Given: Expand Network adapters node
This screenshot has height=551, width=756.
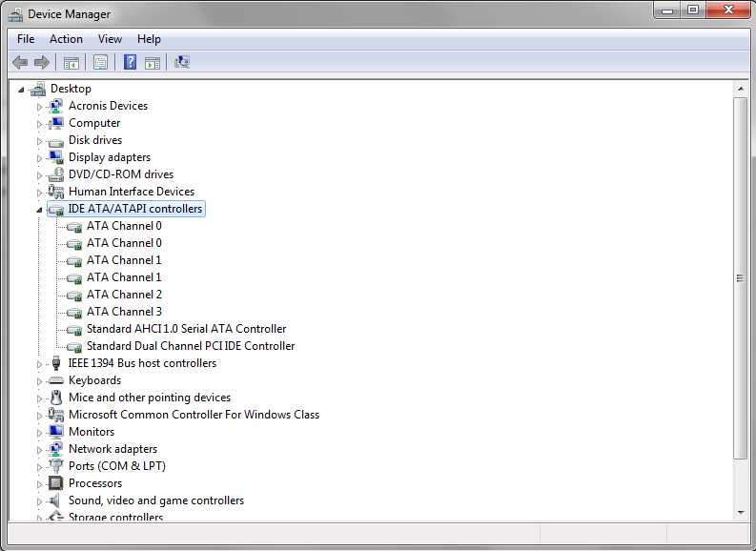Looking at the screenshot, I should 39,450.
